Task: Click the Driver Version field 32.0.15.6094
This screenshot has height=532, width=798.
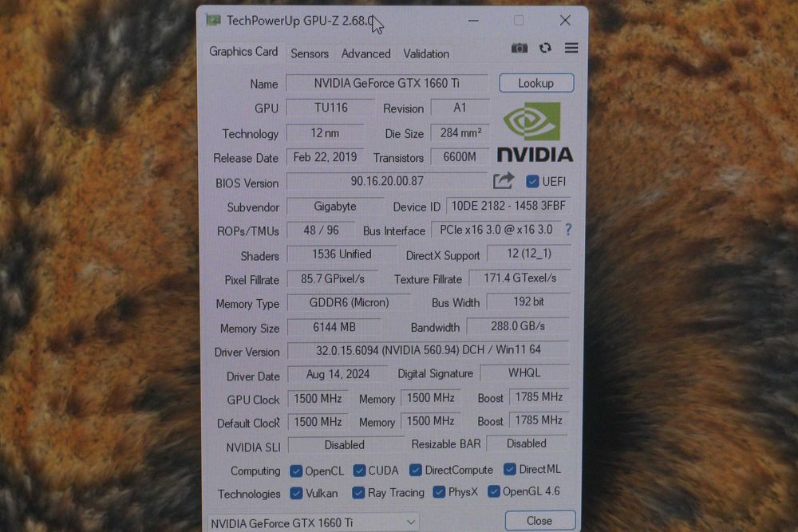Action: click(x=429, y=350)
